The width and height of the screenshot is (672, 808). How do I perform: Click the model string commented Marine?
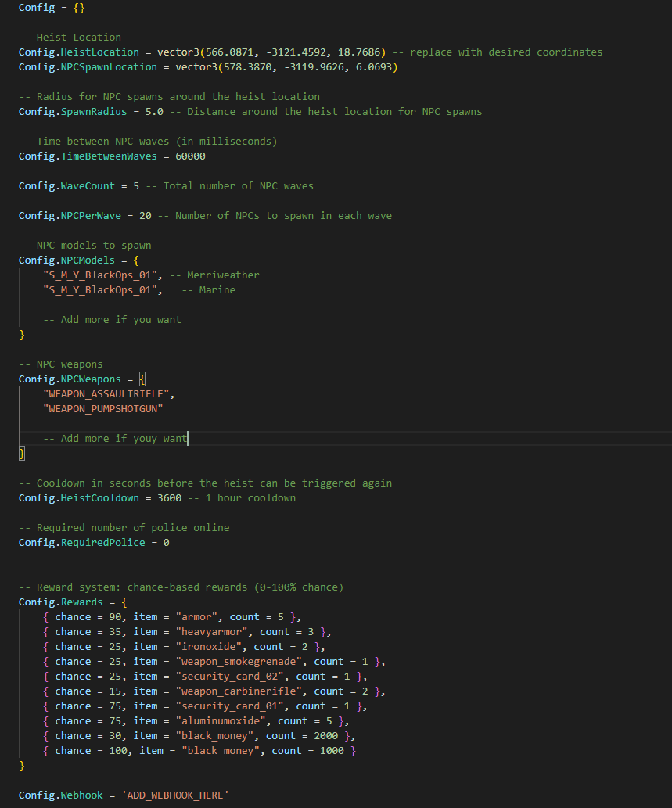(102, 290)
